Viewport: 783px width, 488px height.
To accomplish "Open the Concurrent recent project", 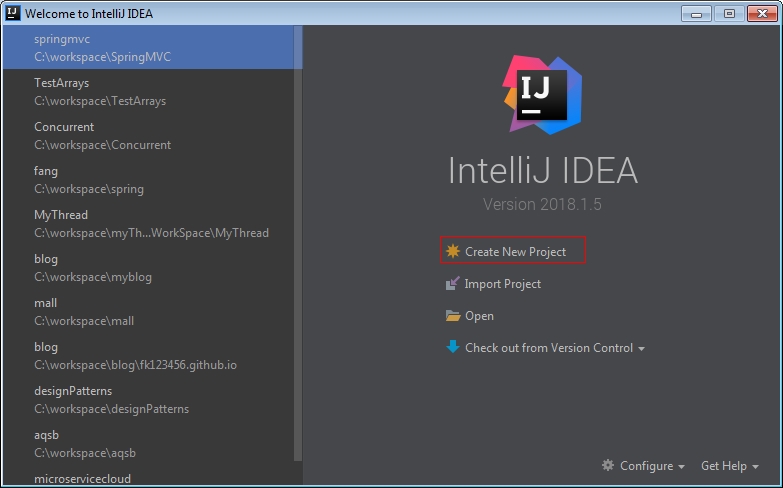I will [x=149, y=135].
